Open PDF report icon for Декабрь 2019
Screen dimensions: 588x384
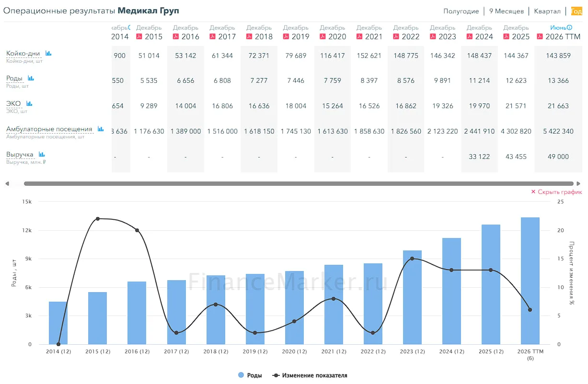tap(286, 36)
